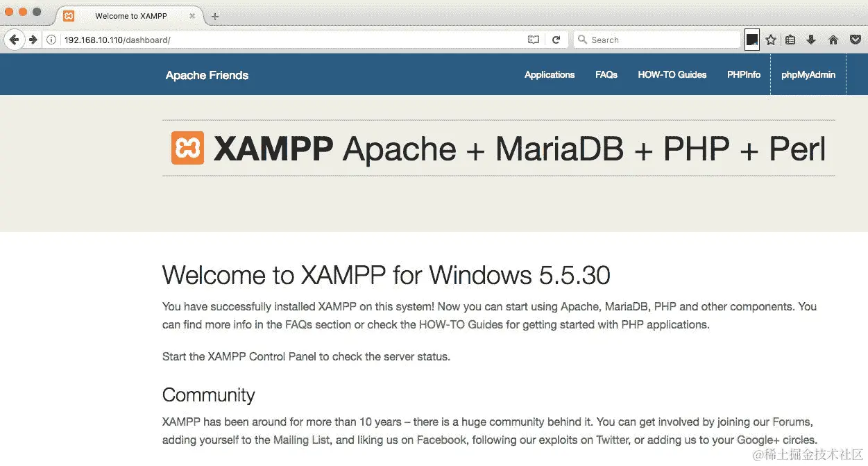The image size is (868, 466).
Task: Go forward with the forward arrow button
Action: pyautogui.click(x=33, y=40)
